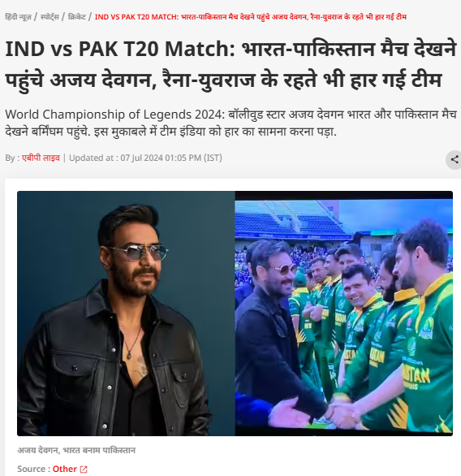Click the By : label before author name
Screen dimensions: 461x476
pos(12,158)
